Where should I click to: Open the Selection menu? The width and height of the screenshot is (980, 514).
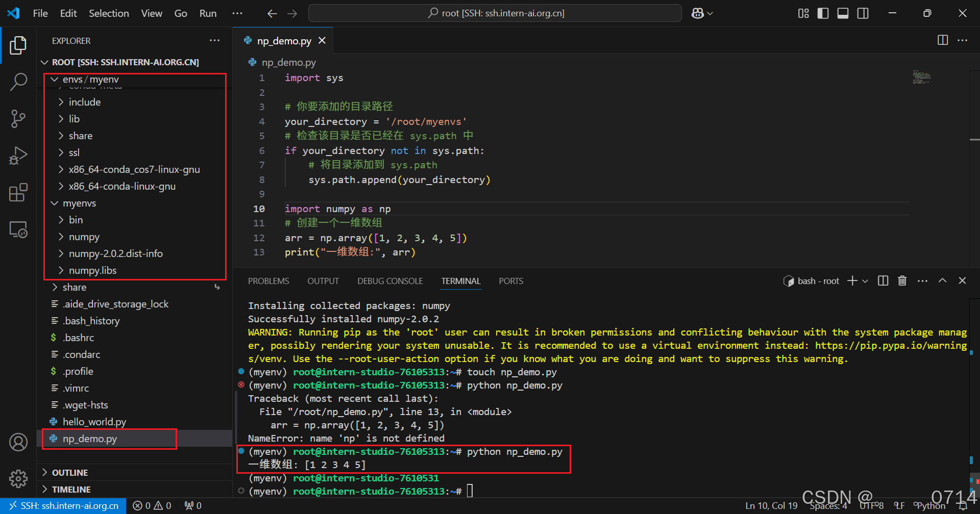point(109,13)
